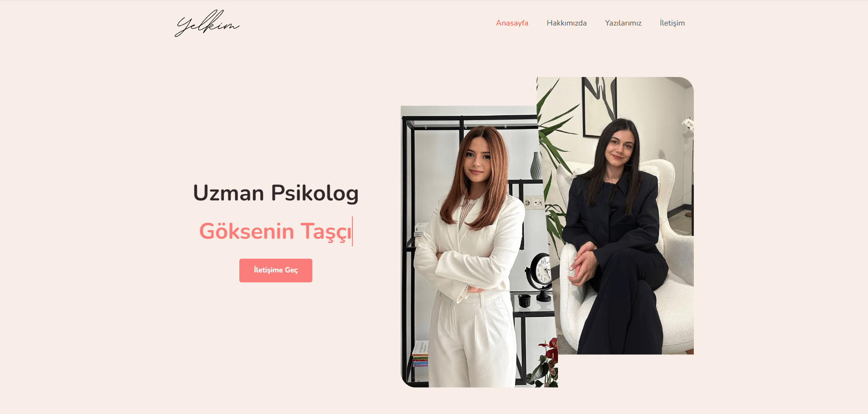Go to the Anasayfa page

512,23
